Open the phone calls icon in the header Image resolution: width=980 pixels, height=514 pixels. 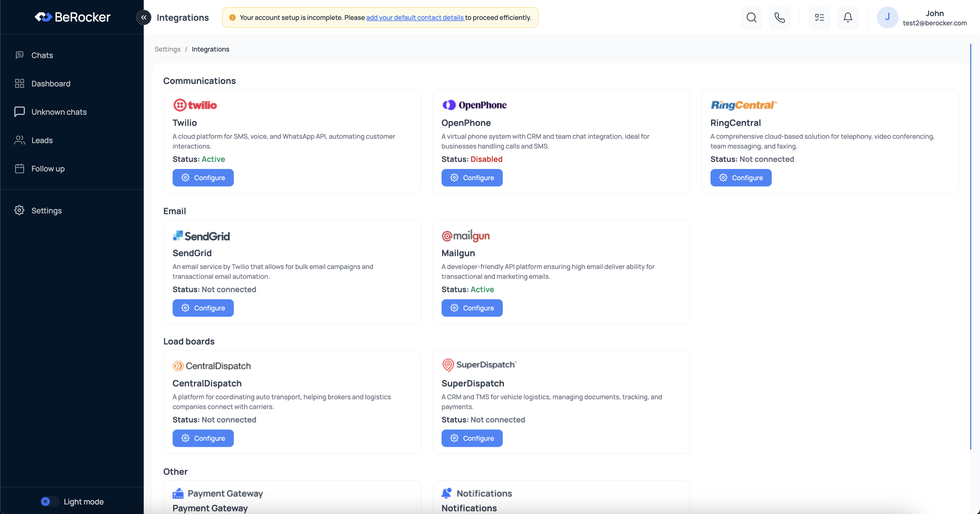point(780,17)
